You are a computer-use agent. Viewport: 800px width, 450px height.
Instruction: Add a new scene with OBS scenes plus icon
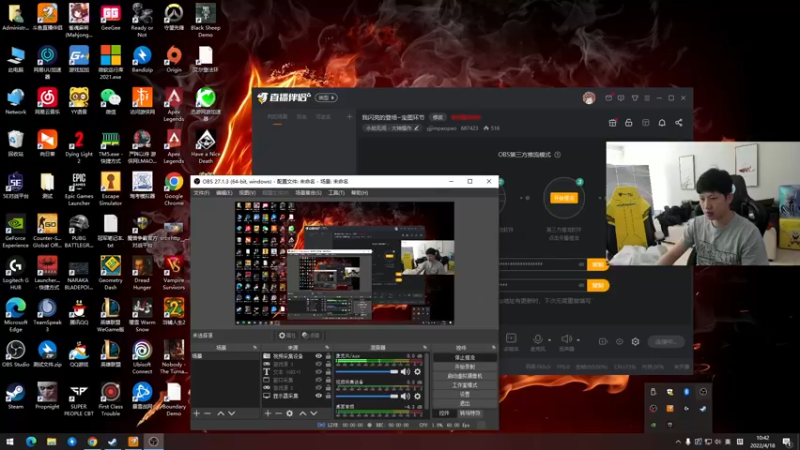(x=196, y=413)
